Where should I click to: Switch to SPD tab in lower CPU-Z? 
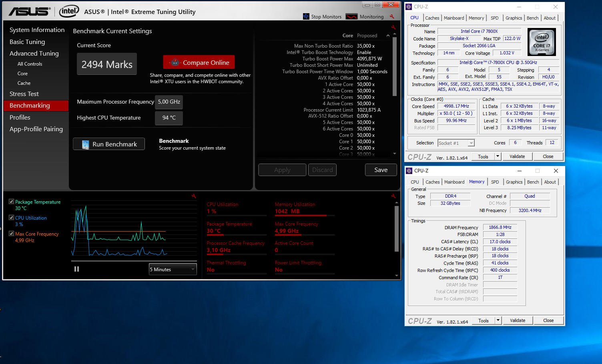[x=495, y=182]
